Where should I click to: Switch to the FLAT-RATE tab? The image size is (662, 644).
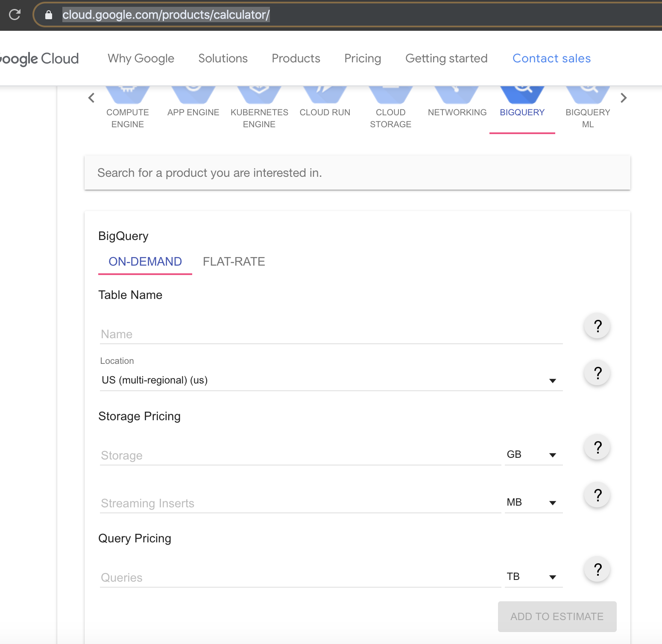tap(234, 261)
